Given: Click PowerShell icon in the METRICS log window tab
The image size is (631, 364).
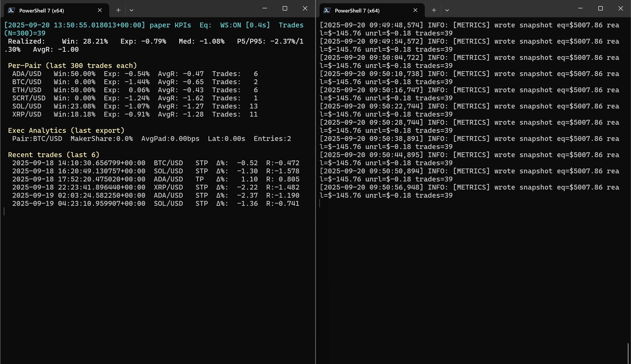Looking at the screenshot, I should (327, 10).
